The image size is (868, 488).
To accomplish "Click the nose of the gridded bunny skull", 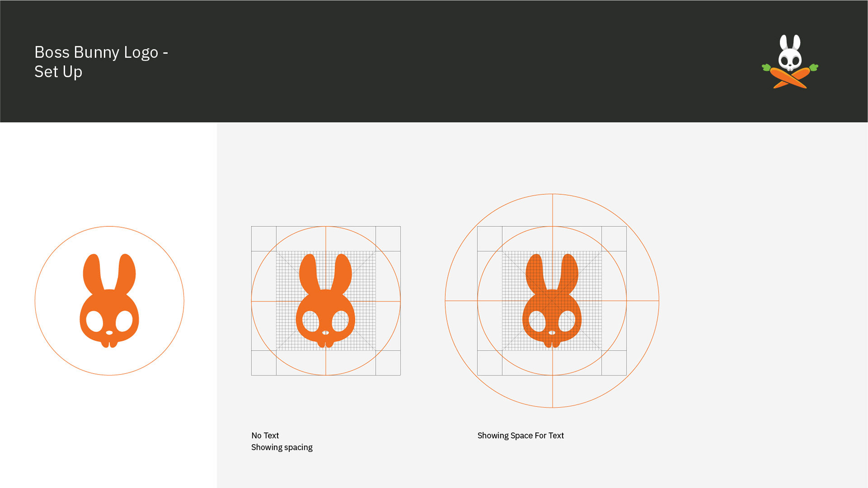I will coord(325,333).
